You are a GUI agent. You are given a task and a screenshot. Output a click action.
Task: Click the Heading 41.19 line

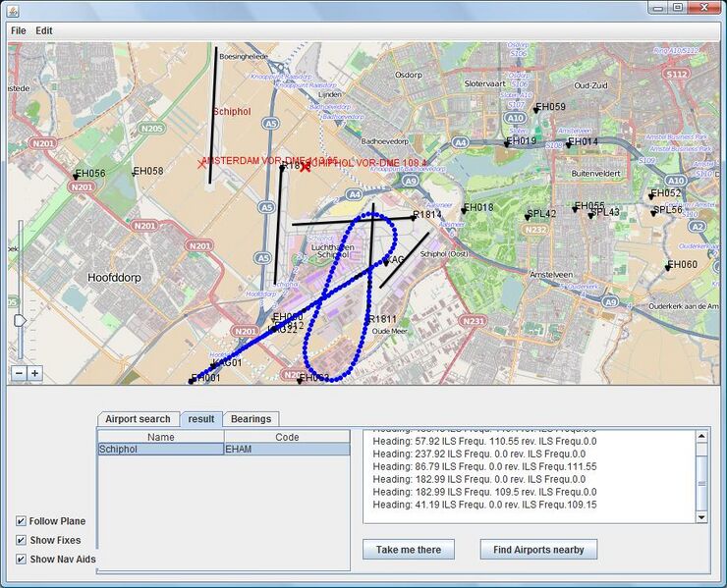pyautogui.click(x=484, y=505)
